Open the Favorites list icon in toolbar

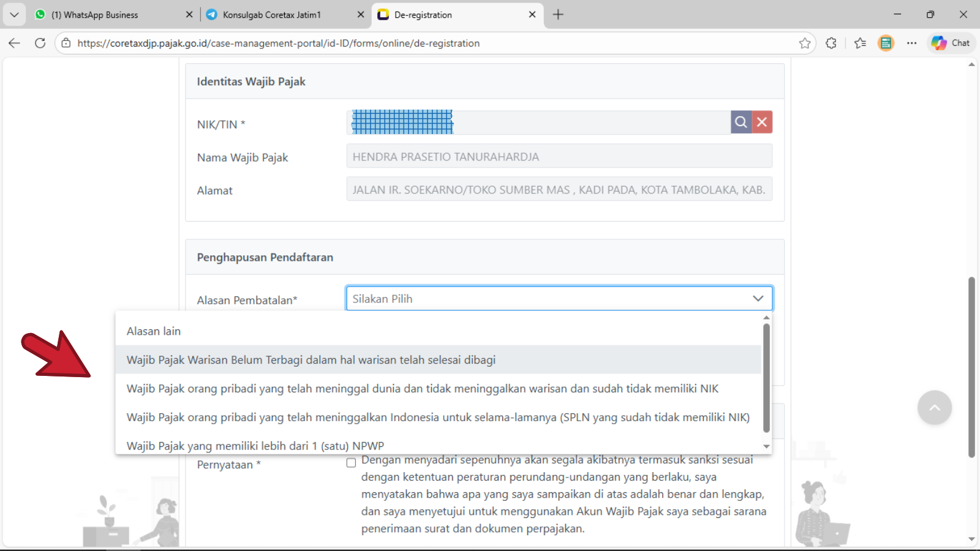(x=860, y=43)
